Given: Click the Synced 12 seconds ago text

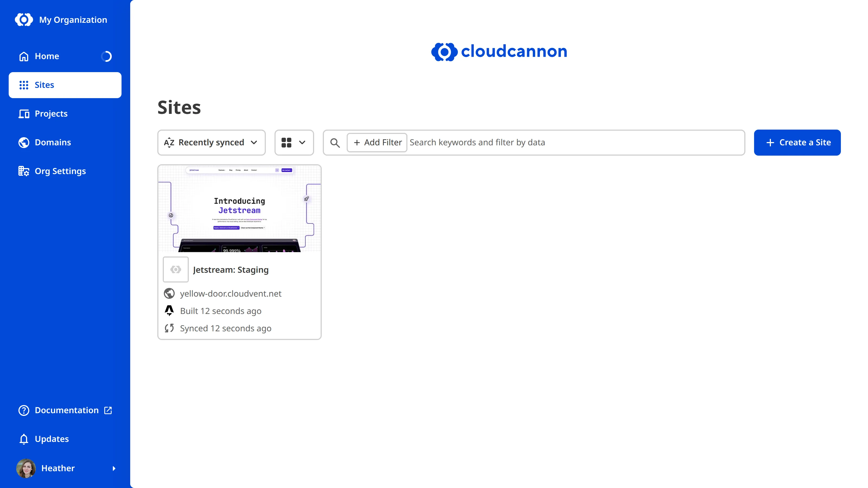Looking at the screenshot, I should (x=226, y=328).
